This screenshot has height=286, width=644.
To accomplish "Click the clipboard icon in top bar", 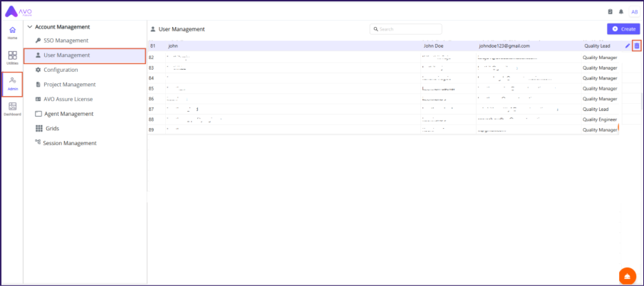I will pyautogui.click(x=610, y=11).
